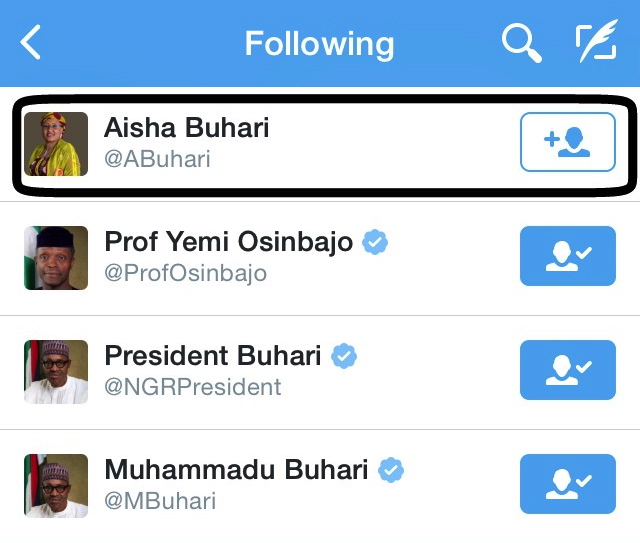Open the search magnifier icon

point(520,43)
